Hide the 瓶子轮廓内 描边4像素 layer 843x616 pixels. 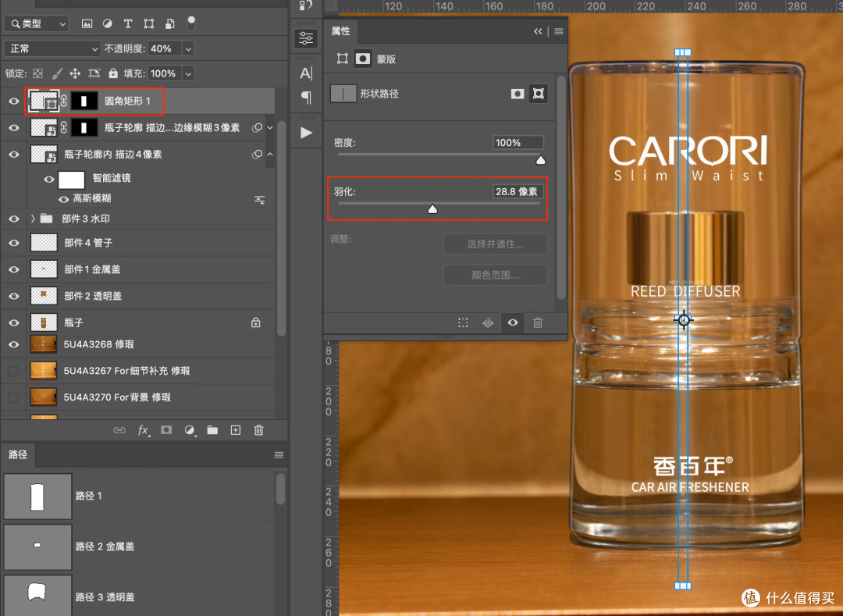coord(14,155)
